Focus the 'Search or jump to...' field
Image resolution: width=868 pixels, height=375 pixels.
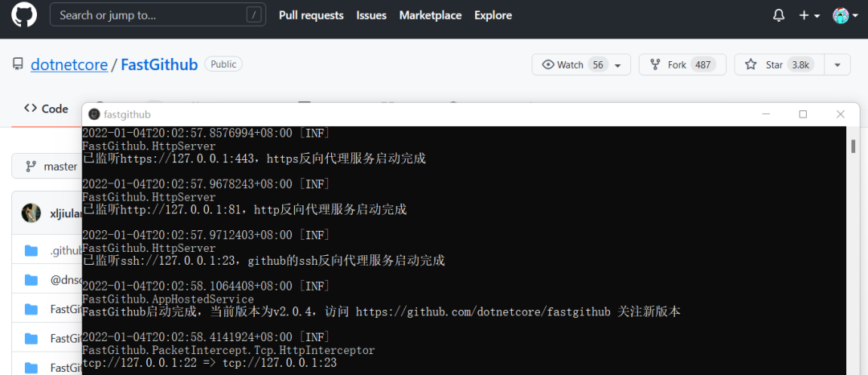pyautogui.click(x=158, y=15)
